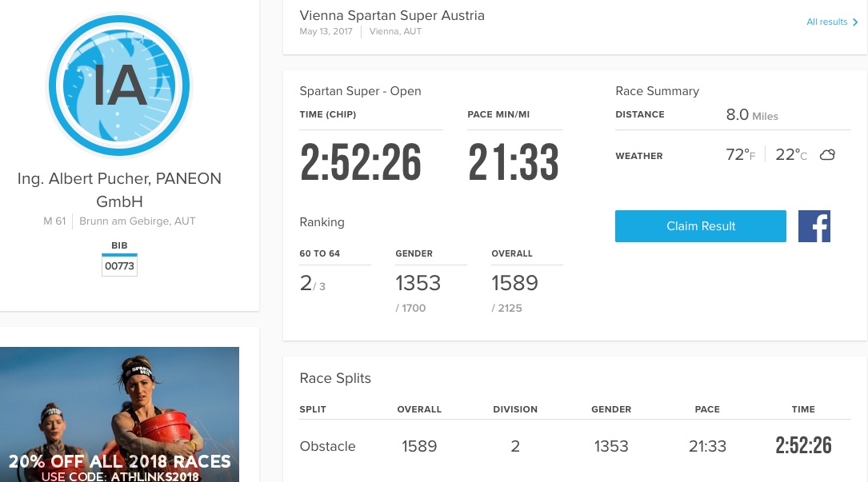Click the bib number 00773 box
Image resolution: width=868 pixels, height=482 pixels.
point(119,265)
